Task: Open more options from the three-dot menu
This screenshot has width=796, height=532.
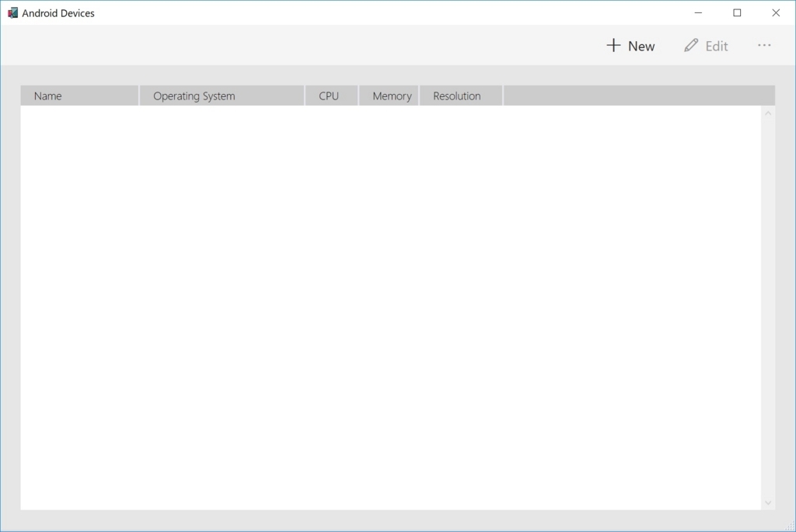Action: coord(764,45)
